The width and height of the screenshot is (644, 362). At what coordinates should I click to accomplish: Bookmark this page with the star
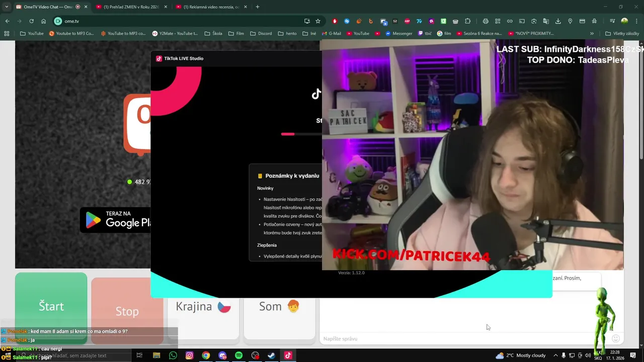point(318,21)
